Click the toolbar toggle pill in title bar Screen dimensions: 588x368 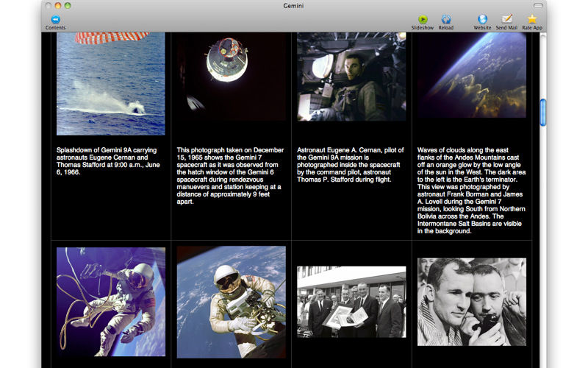point(538,6)
